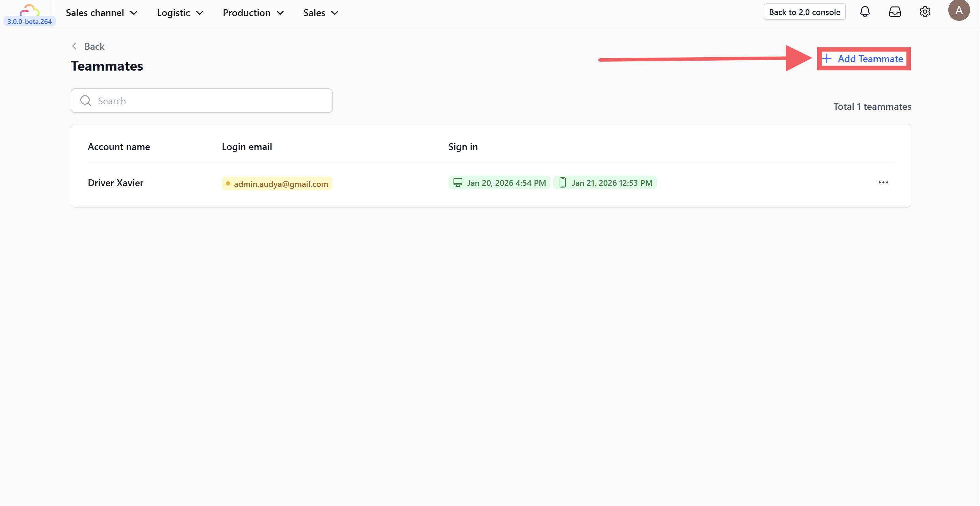Expand the Production menu dropdown

click(253, 13)
